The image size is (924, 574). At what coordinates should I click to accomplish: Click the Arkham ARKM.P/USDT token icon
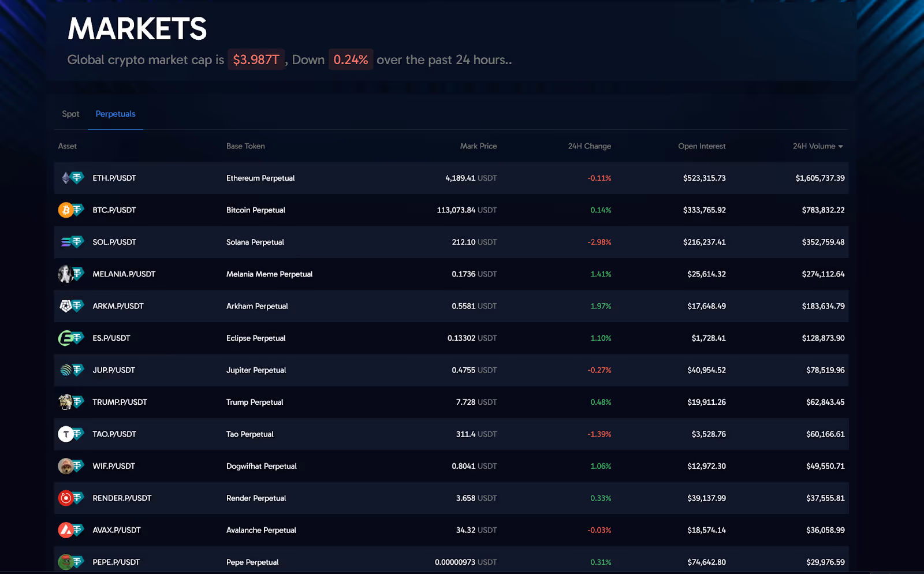coord(72,306)
